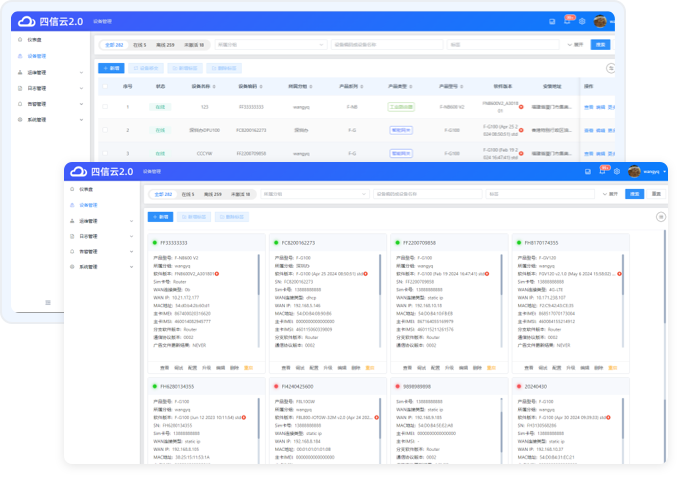
Task: Click the red upgrade badge on the FF2200709858 card
Action: click(x=487, y=274)
